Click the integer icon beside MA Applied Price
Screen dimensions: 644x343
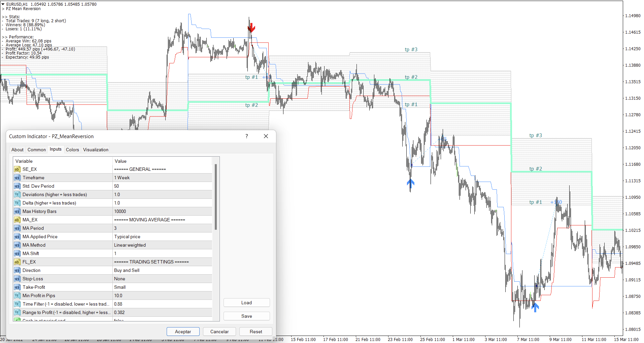(x=17, y=237)
